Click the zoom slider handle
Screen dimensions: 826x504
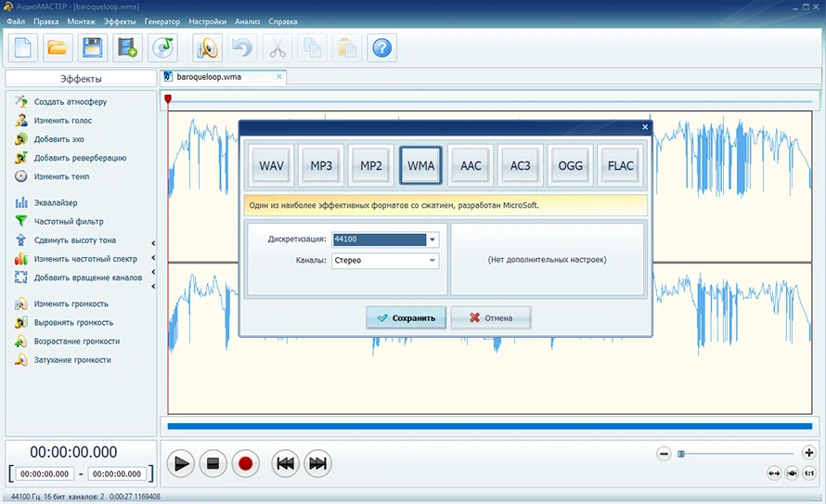click(681, 454)
